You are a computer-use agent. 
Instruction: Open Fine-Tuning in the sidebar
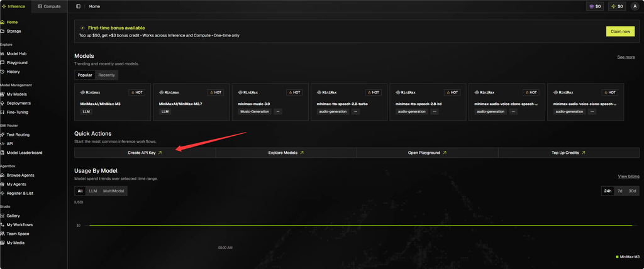tap(17, 113)
